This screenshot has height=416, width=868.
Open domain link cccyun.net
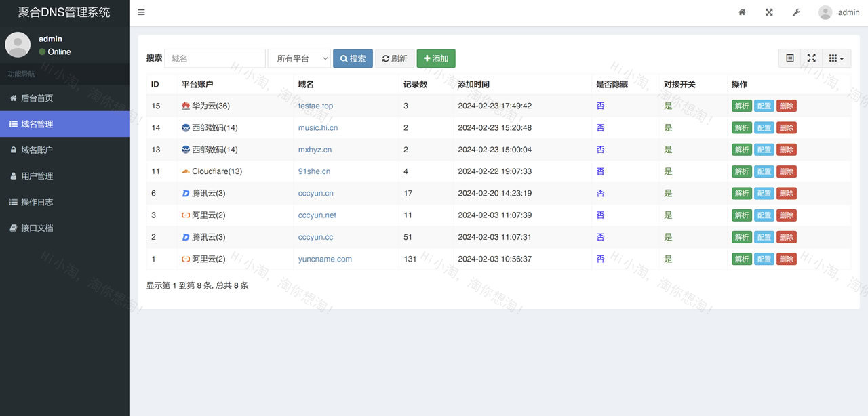(317, 215)
